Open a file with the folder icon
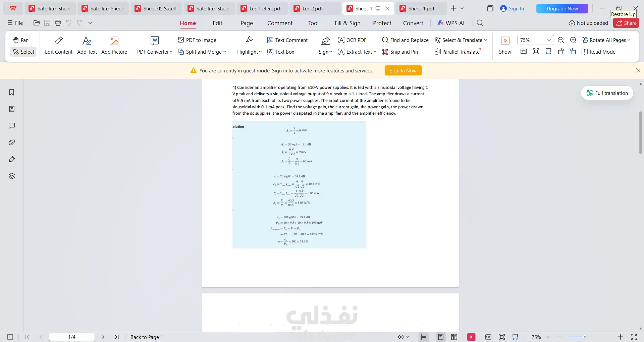The image size is (644, 342). click(37, 23)
